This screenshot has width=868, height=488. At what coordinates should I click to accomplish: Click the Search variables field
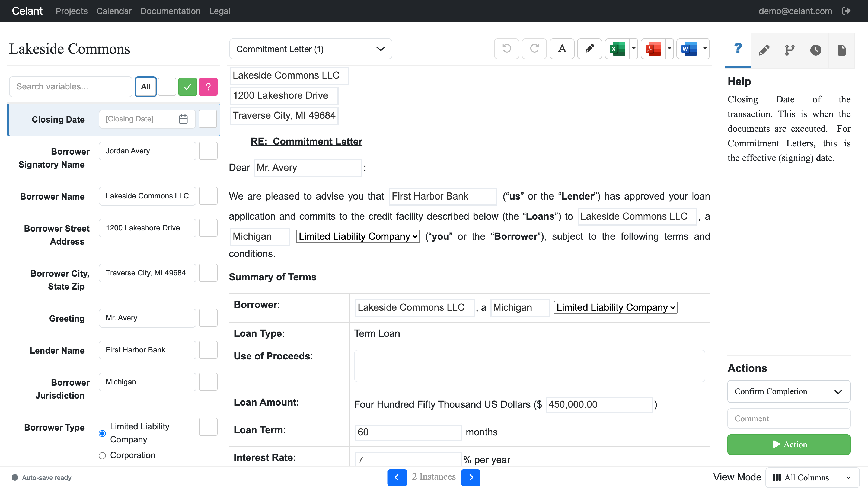click(x=71, y=86)
